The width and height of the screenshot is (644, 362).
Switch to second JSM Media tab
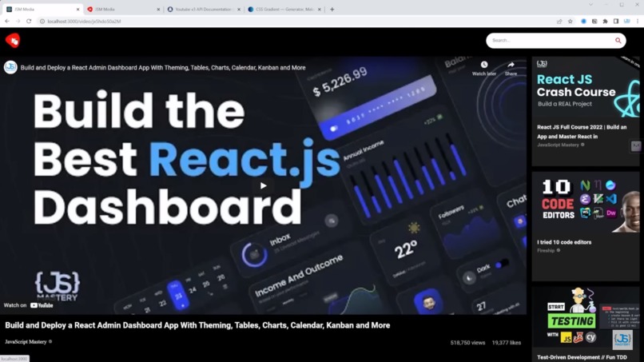click(x=122, y=9)
